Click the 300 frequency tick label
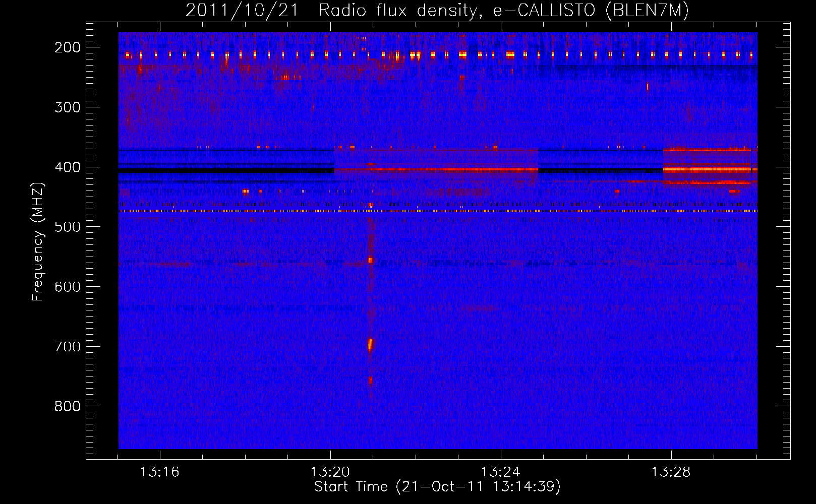Image resolution: width=816 pixels, height=504 pixels. point(67,107)
